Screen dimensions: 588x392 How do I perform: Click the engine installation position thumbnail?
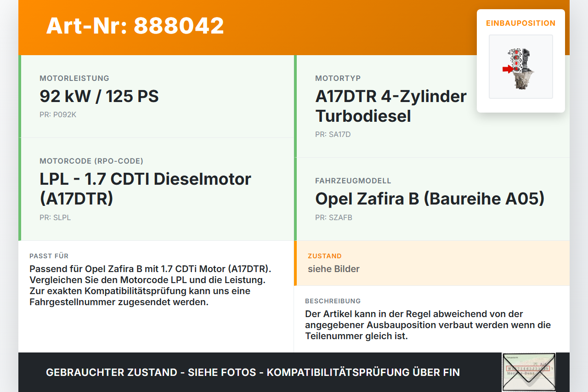pyautogui.click(x=521, y=67)
